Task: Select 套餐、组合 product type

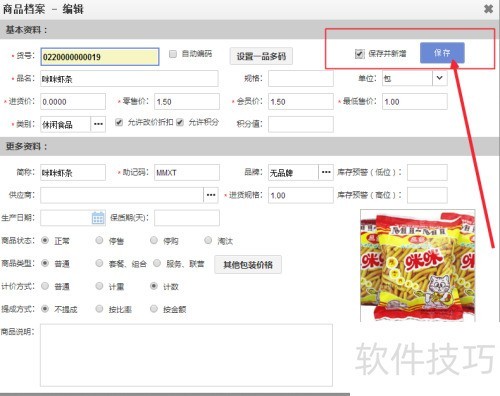Action: 99,263
